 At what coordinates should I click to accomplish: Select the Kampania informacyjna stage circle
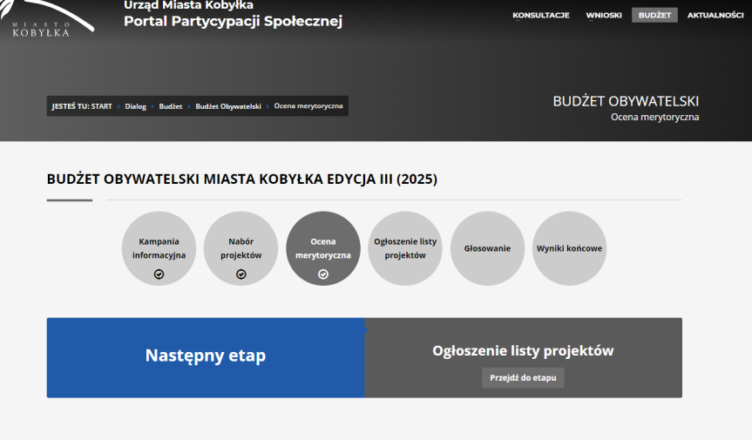pos(159,248)
